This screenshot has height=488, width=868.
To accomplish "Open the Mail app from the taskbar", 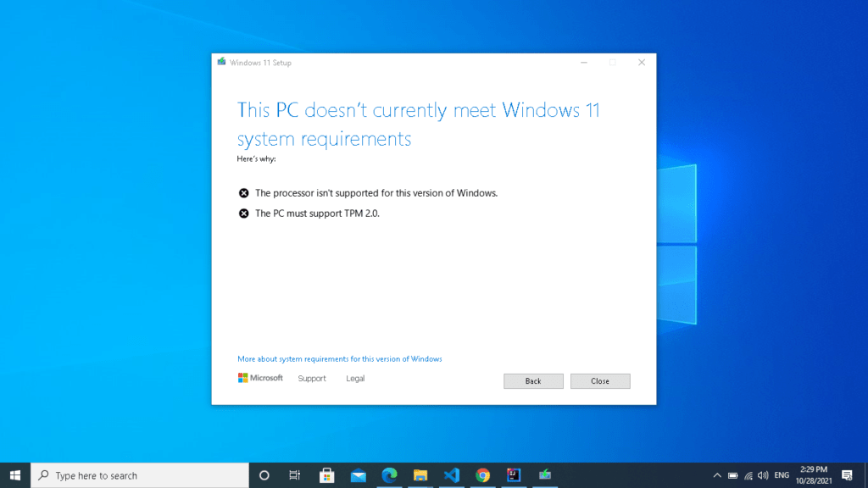I will click(358, 474).
